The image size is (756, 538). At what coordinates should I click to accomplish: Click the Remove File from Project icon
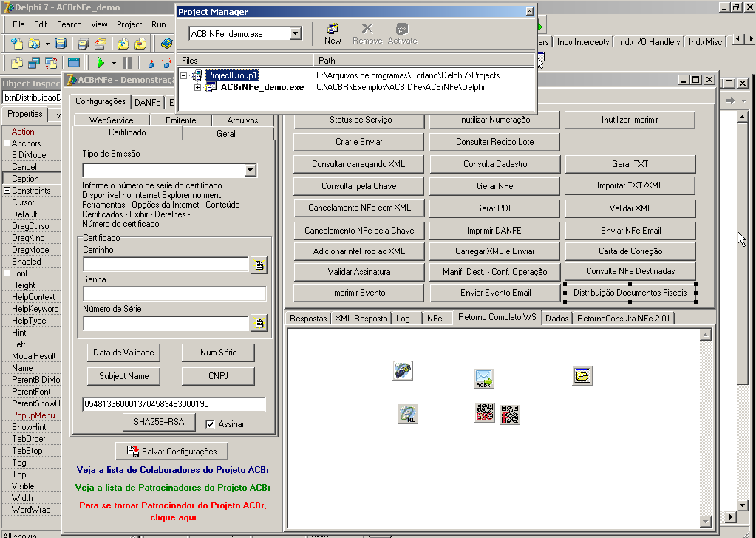[x=140, y=44]
